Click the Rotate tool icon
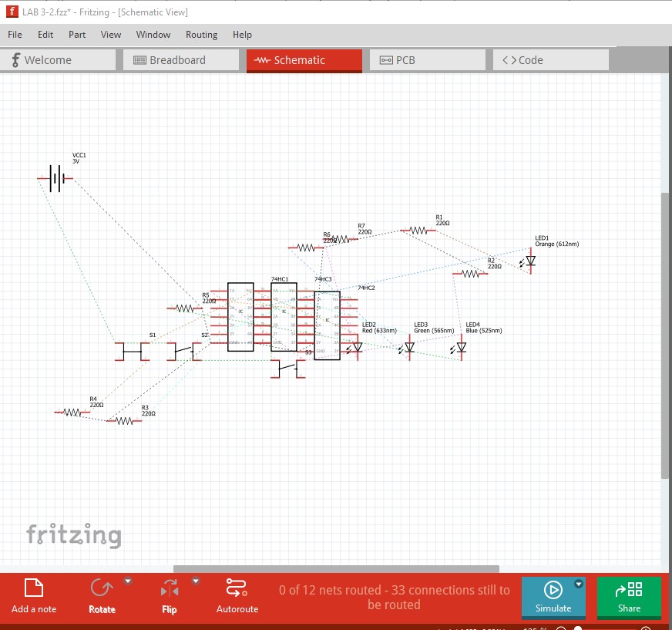Viewport: 672px width, 630px height. (x=102, y=589)
